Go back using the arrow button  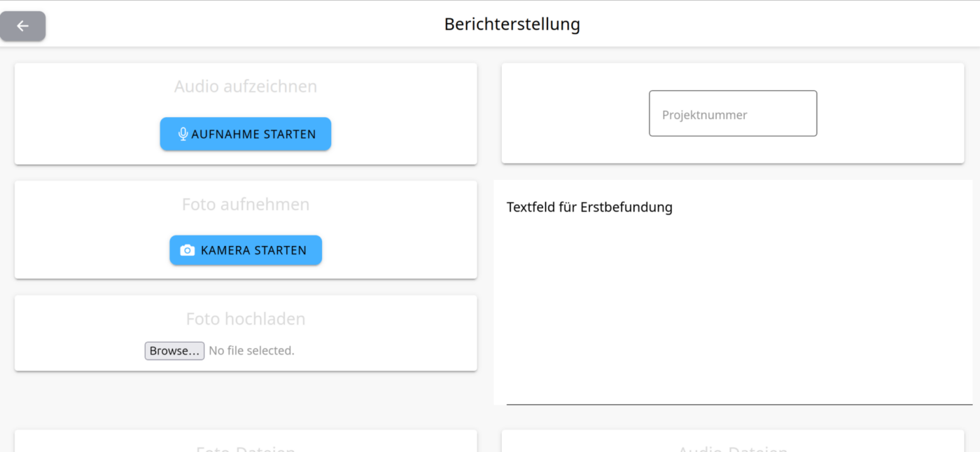(x=22, y=26)
